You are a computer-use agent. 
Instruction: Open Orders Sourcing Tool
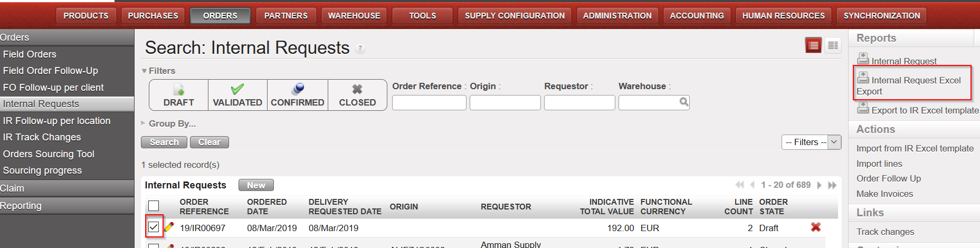[67, 154]
